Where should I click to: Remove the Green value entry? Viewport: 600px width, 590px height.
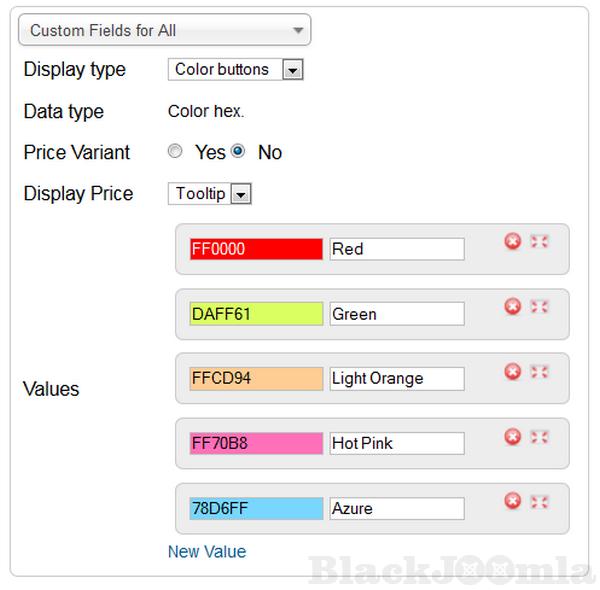tap(513, 307)
